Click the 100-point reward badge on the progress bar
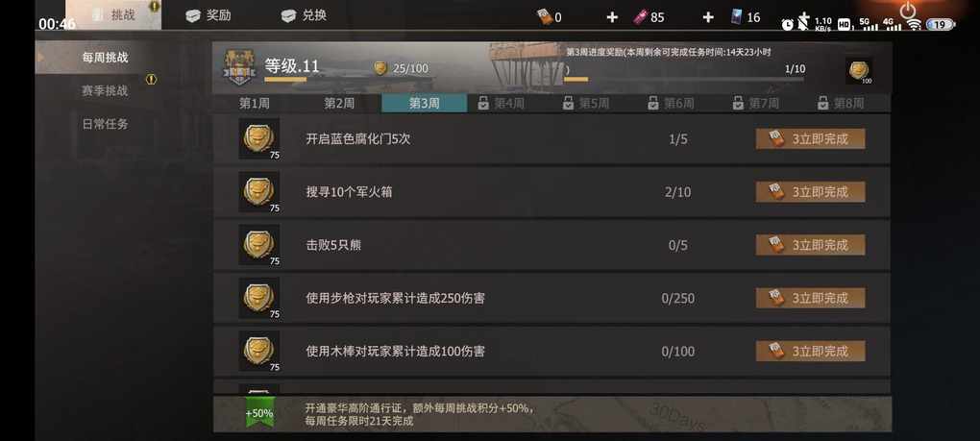Screen dimensions: 980x441 point(859,70)
